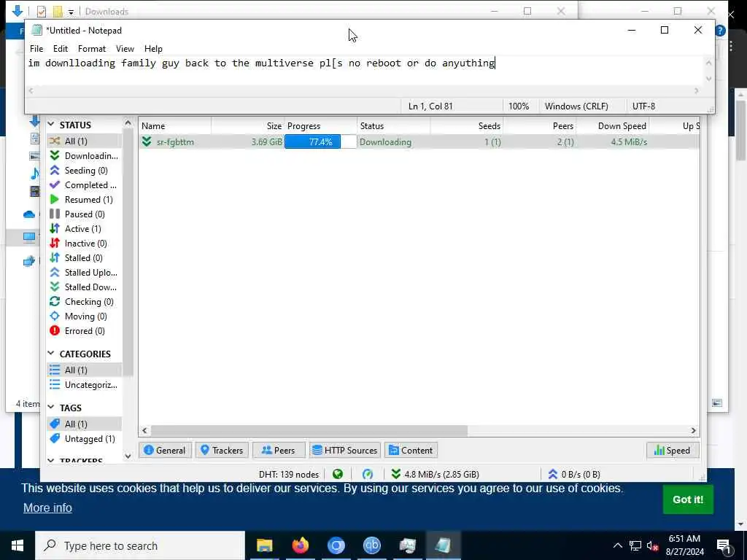Filter by Resumed (1) status
Image resolution: width=747 pixels, height=560 pixels.
tap(85, 200)
